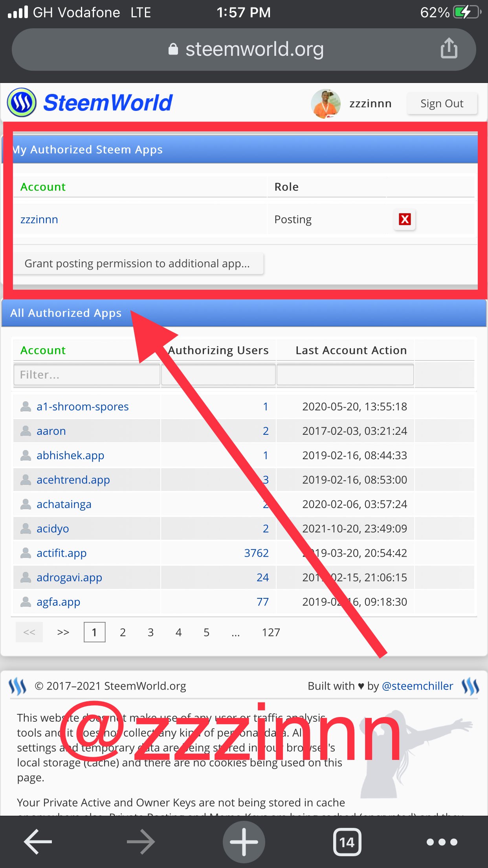Click 24 authorizing users for adrogavi.app
This screenshot has height=868, width=488.
262,577
